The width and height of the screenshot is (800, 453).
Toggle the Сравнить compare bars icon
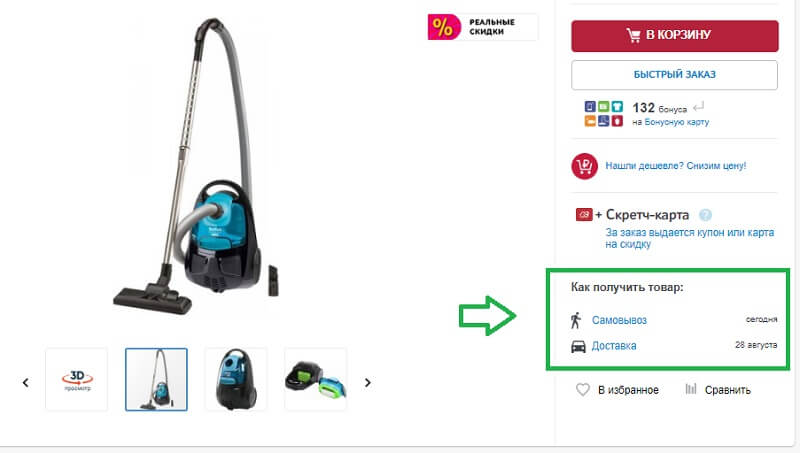pos(691,389)
